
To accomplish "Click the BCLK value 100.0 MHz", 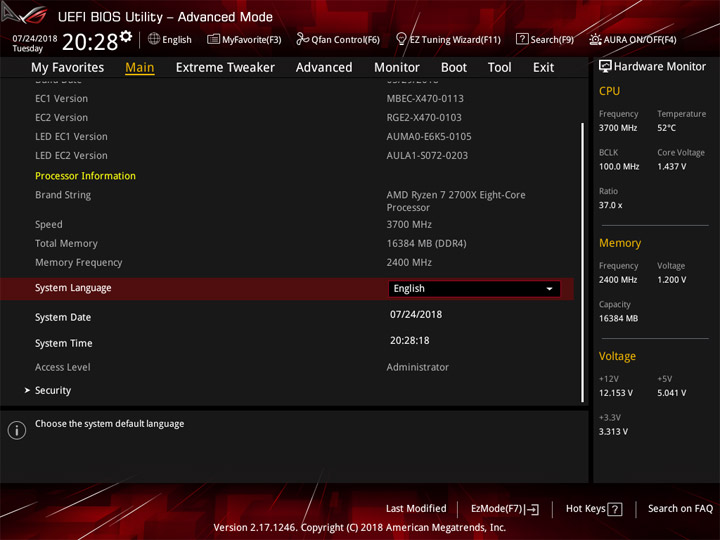I will pos(619,167).
